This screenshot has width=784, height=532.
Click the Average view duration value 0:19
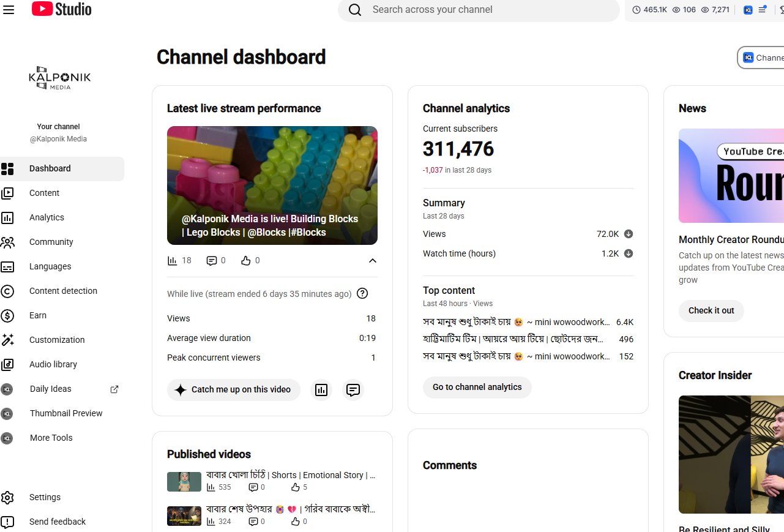tap(367, 338)
